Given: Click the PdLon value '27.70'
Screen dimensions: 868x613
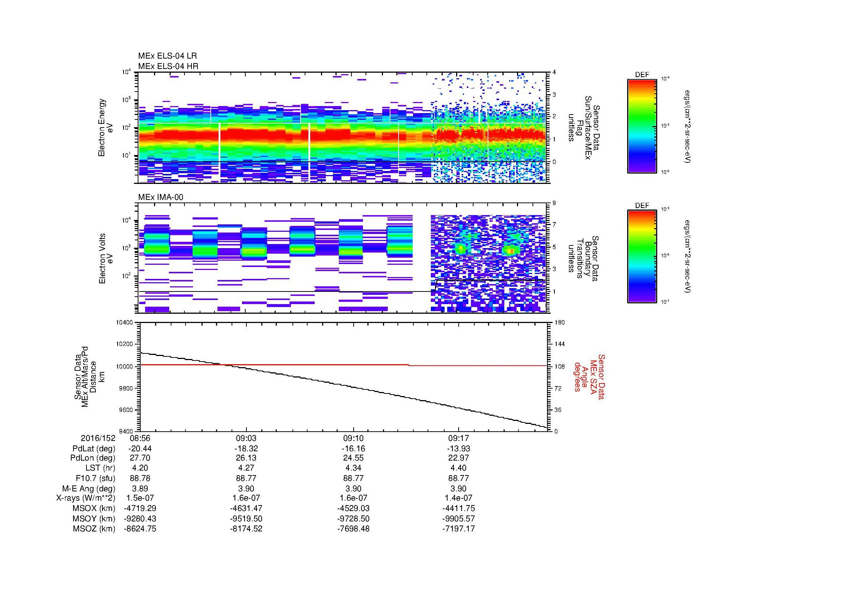Looking at the screenshot, I should [140, 458].
